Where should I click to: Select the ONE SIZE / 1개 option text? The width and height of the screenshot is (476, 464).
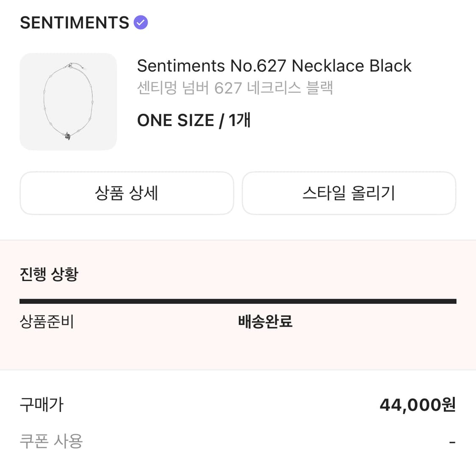click(194, 120)
